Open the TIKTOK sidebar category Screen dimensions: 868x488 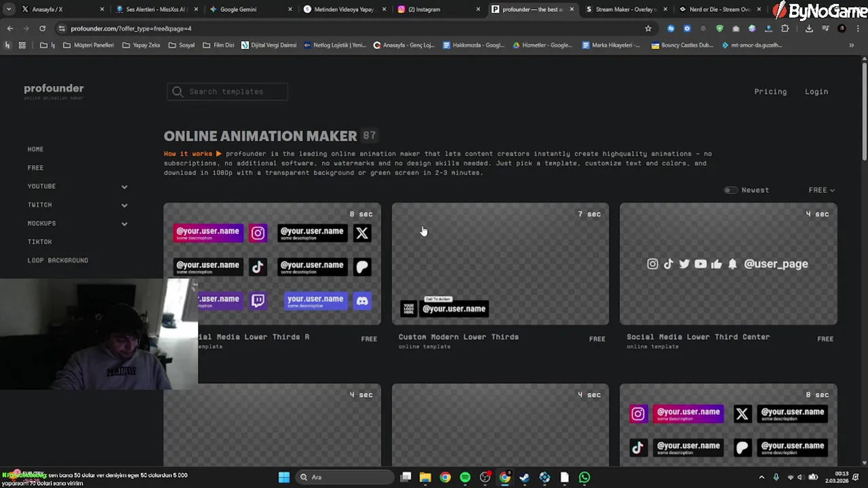(39, 242)
